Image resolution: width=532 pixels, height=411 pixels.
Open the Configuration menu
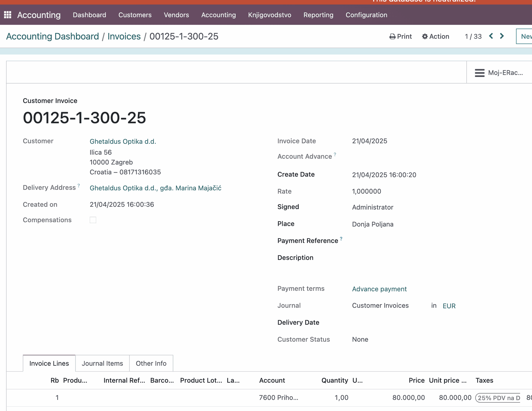tap(366, 15)
